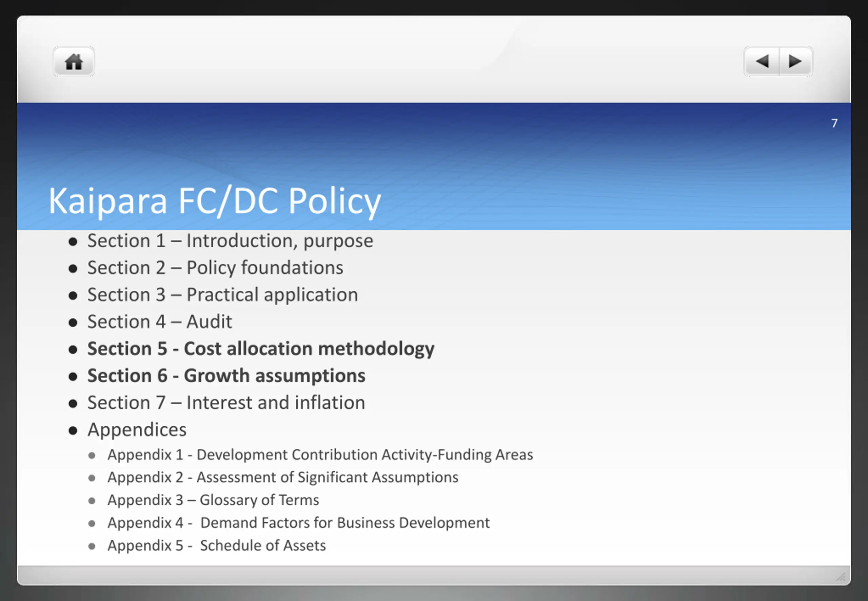868x601 pixels.
Task: Open Appendix 2 Assessment of Significant Assumptions
Action: pyautogui.click(x=283, y=478)
